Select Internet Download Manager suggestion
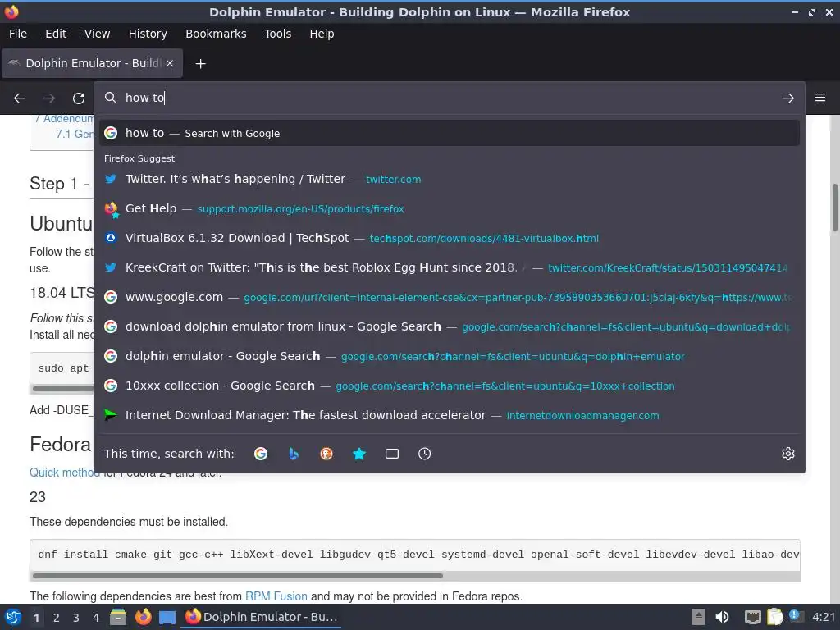840x630 pixels. [449, 415]
